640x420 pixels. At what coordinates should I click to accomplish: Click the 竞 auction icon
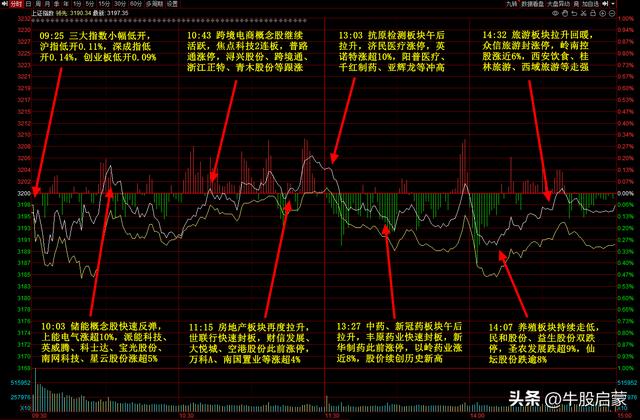pyautogui.click(x=575, y=4)
